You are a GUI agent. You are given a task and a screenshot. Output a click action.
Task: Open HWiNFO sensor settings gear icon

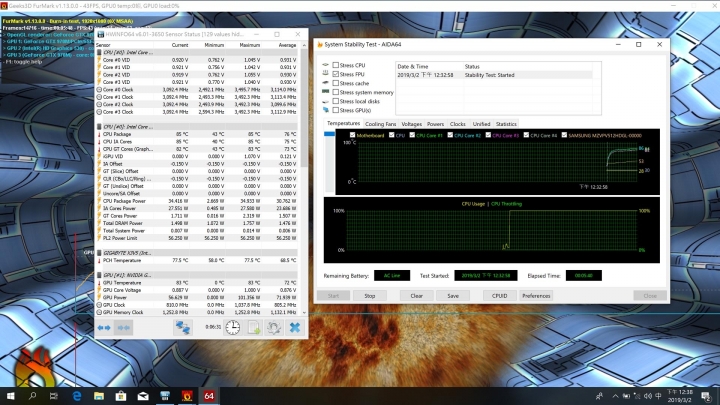click(274, 328)
